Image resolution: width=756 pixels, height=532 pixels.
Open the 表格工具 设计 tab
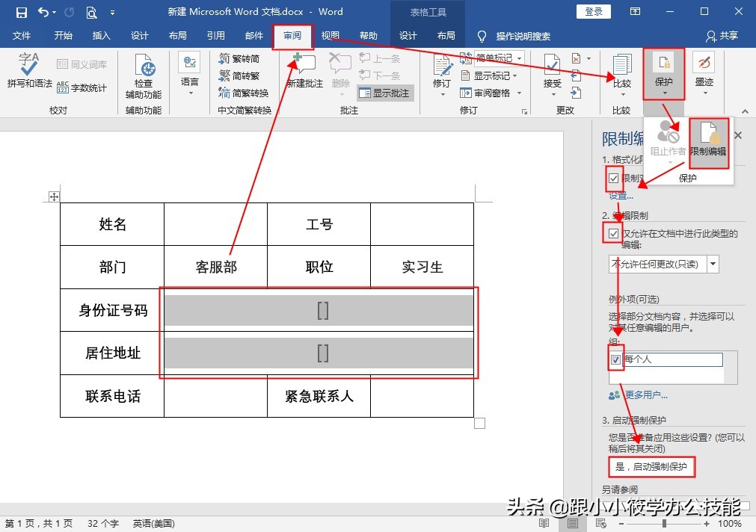(x=408, y=34)
